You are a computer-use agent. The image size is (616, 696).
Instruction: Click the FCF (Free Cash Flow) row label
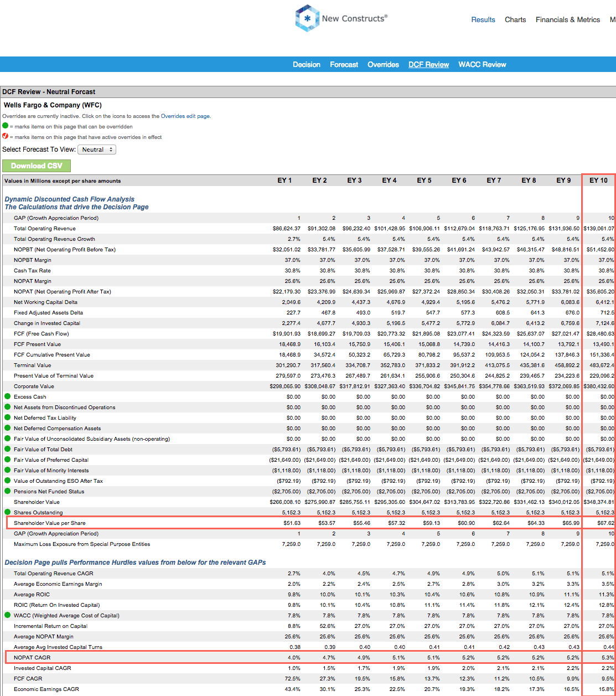pos(42,333)
